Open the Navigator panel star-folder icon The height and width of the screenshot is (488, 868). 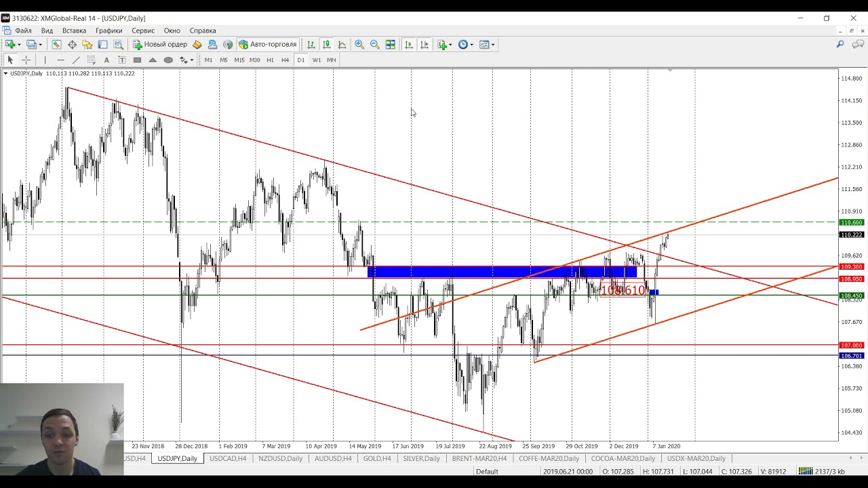[87, 44]
